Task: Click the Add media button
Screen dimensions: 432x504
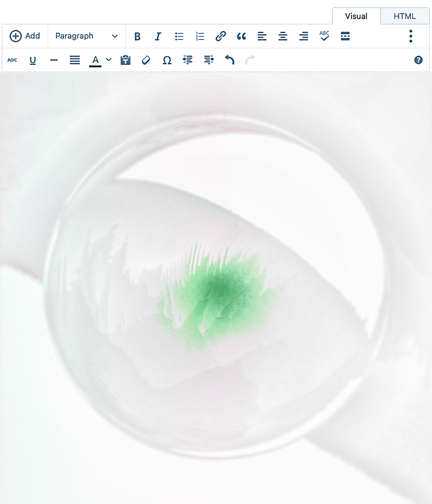Action: click(x=25, y=36)
